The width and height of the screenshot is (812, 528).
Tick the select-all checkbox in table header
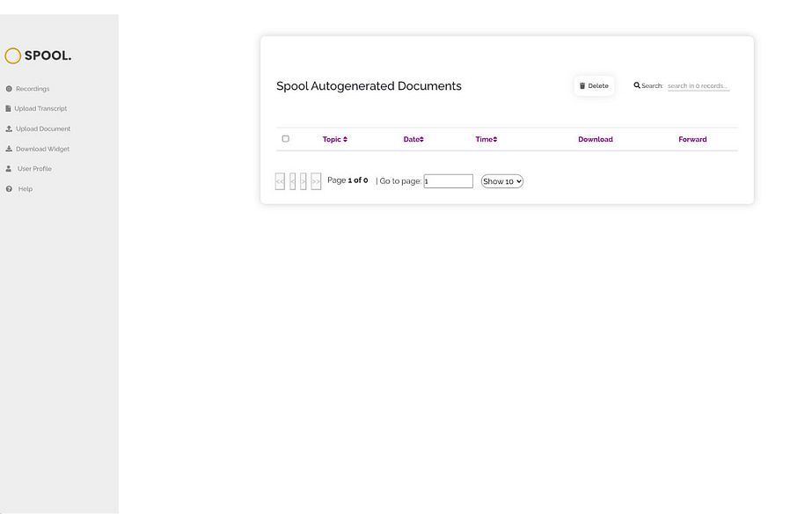285,139
